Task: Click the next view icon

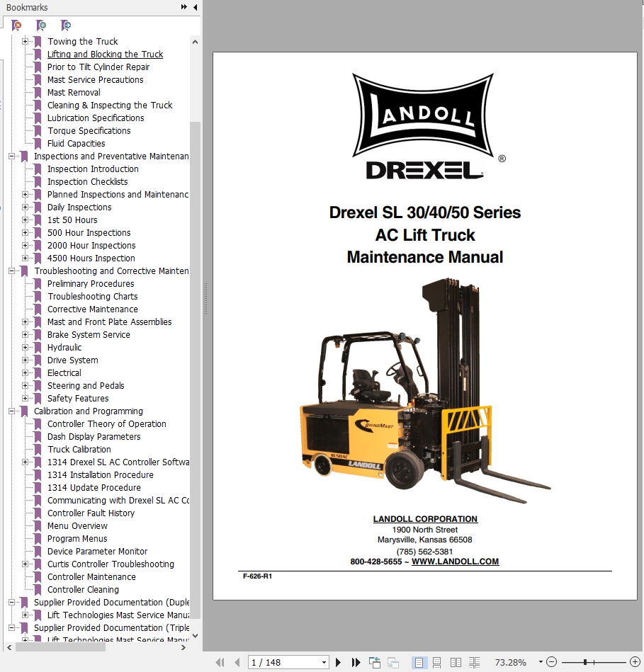Action: point(393,663)
